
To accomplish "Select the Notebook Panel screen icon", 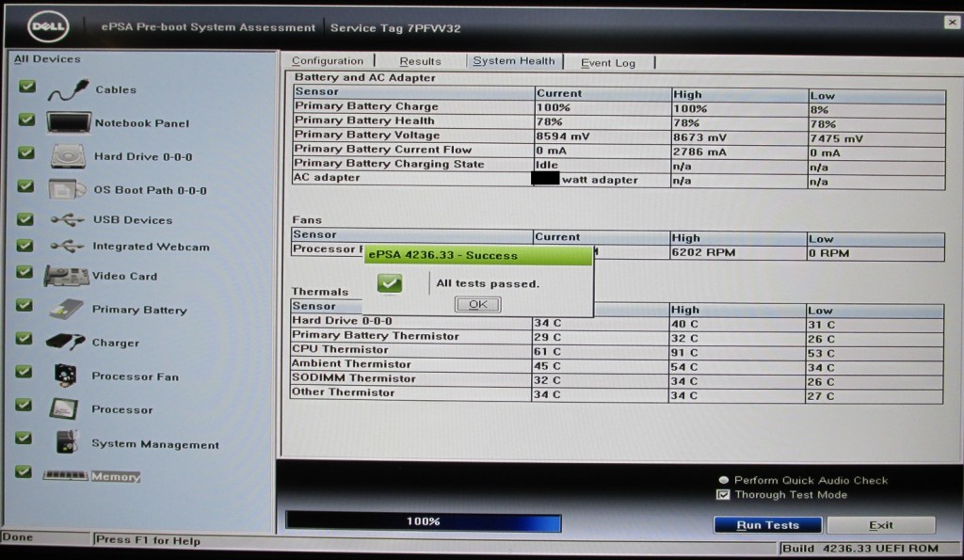I will pyautogui.click(x=69, y=122).
